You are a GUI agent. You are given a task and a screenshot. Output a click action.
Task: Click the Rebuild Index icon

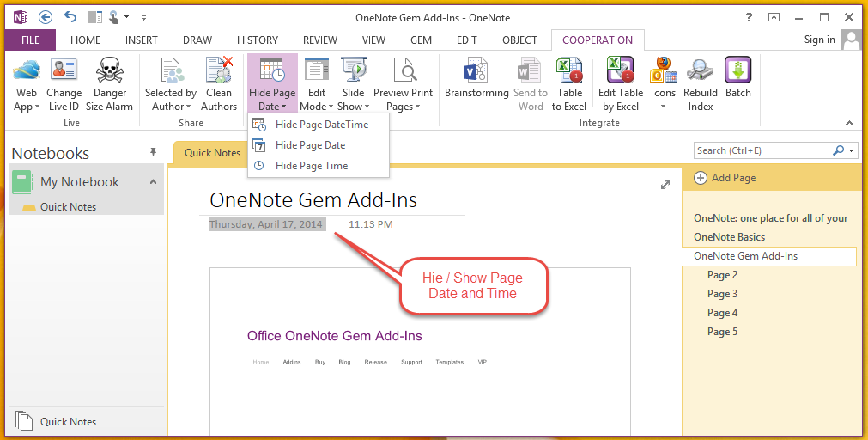[x=701, y=70]
